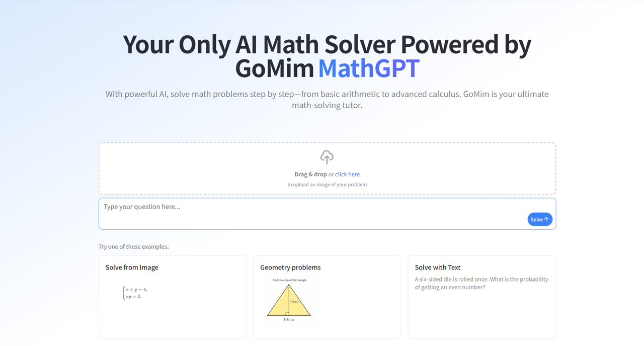Click the 'MathGPT' highlighted heading text
The image size is (644, 346).
click(369, 68)
